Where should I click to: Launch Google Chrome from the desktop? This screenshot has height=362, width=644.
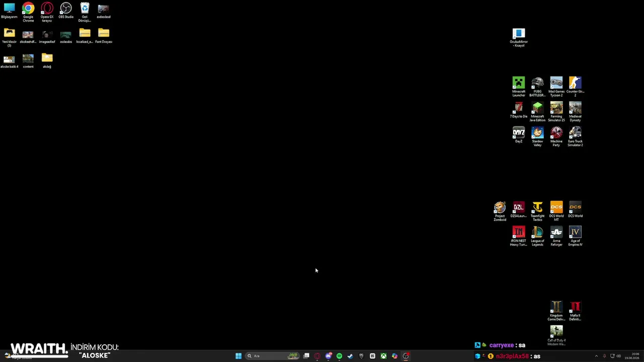pos(28,12)
